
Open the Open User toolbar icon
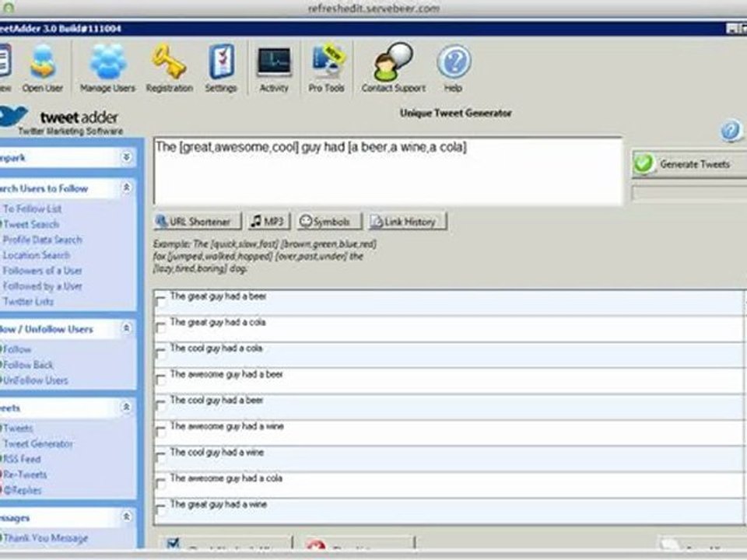42,68
